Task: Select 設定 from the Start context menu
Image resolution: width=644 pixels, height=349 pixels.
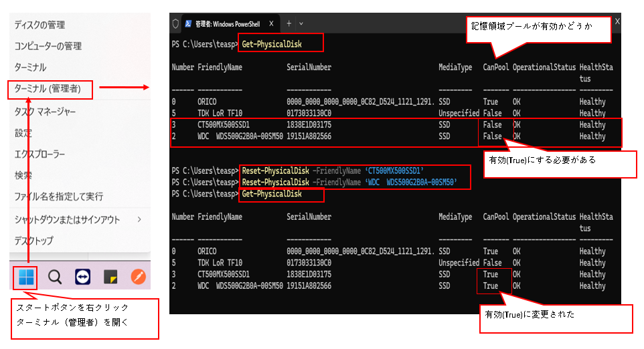Action: 23,133
